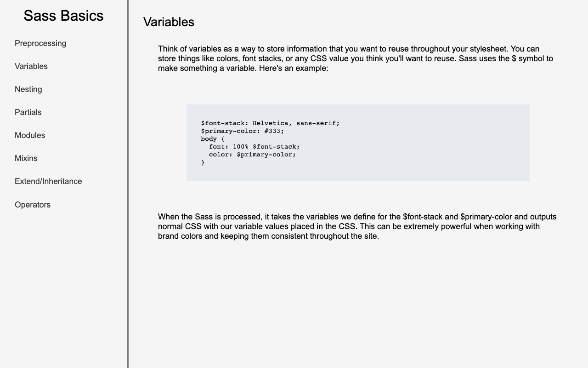588x368 pixels.
Task: Select the Nesting sidebar link
Action: pos(28,89)
